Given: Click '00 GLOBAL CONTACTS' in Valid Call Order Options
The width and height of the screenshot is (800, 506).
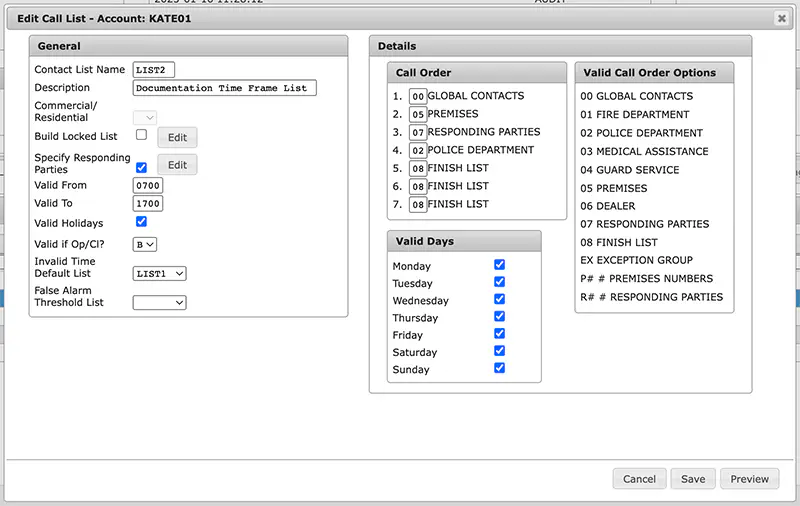Looking at the screenshot, I should click(x=636, y=96).
